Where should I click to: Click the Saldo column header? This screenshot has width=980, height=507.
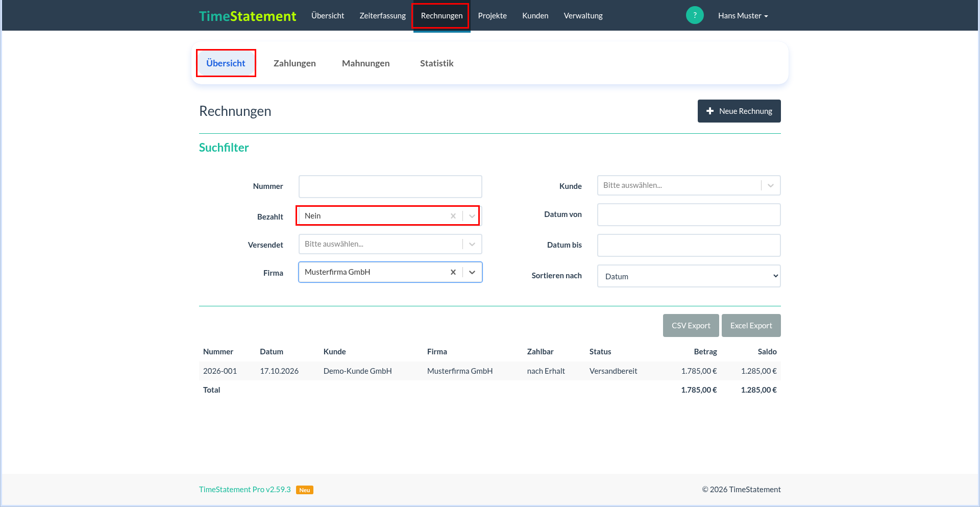767,352
